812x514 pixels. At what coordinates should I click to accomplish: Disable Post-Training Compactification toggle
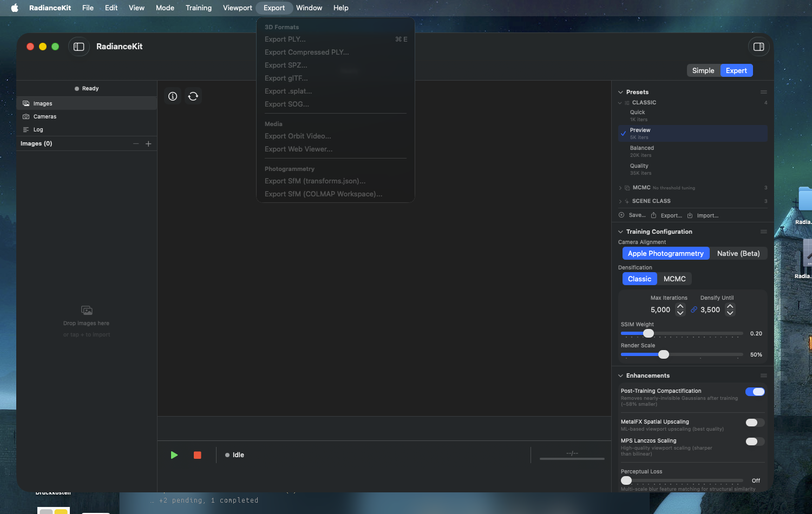[755, 392]
